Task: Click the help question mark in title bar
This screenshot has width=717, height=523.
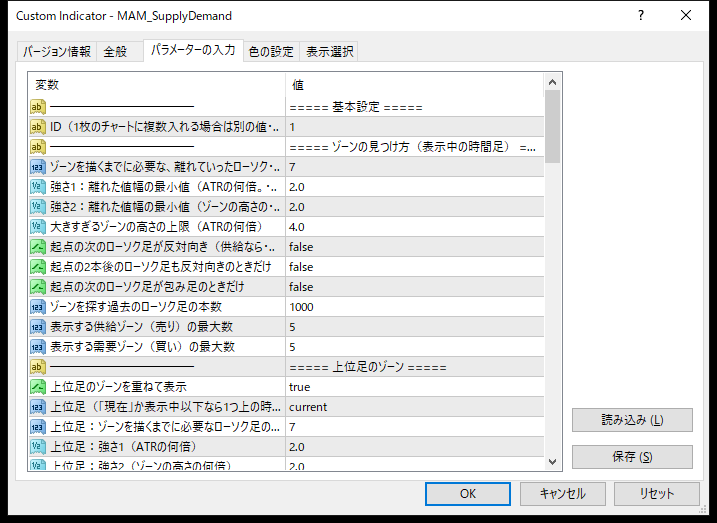Action: 641,16
